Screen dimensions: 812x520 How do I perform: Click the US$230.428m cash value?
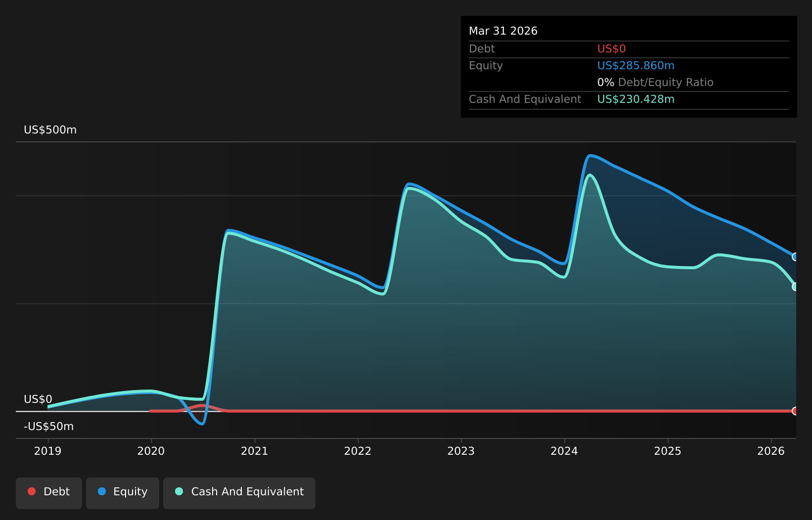click(635, 99)
